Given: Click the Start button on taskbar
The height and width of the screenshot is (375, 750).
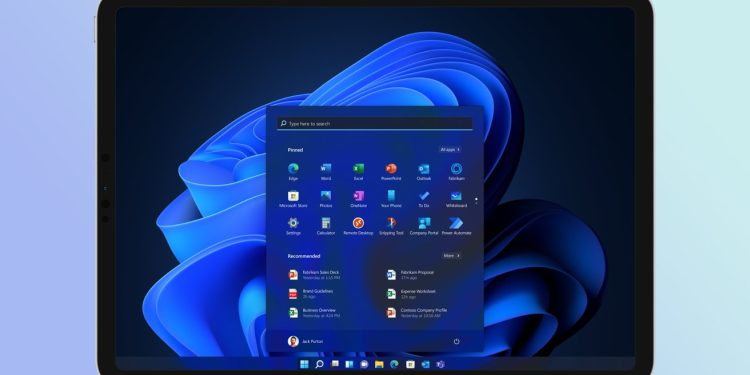Looking at the screenshot, I should (304, 364).
